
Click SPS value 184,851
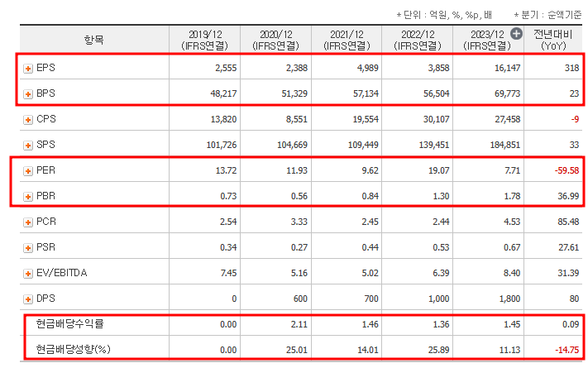point(505,145)
